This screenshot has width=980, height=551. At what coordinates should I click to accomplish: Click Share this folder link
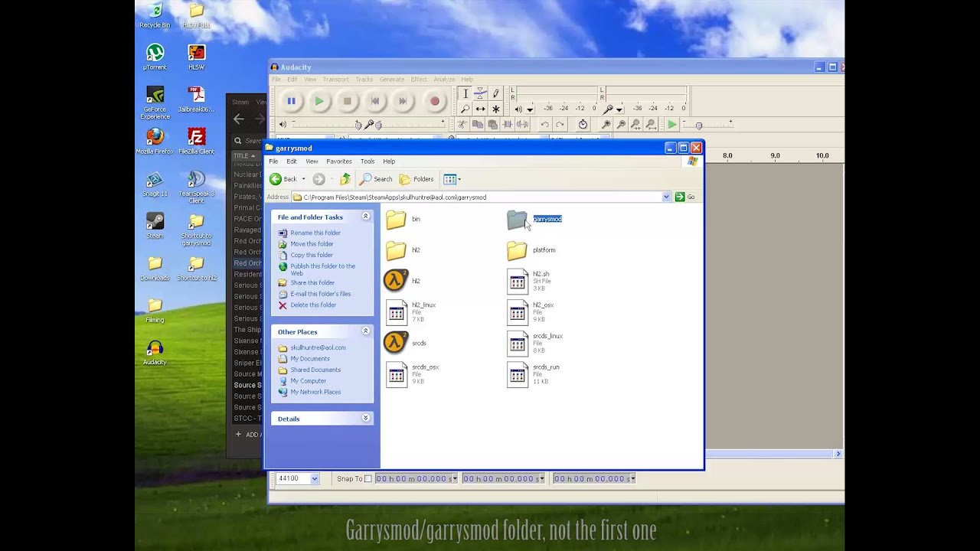[312, 282]
